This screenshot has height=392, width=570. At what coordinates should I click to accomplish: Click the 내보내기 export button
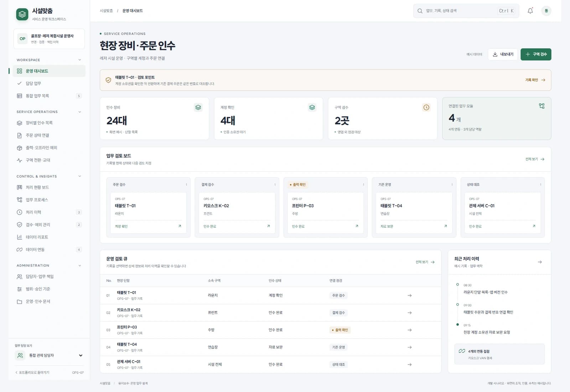(x=503, y=54)
